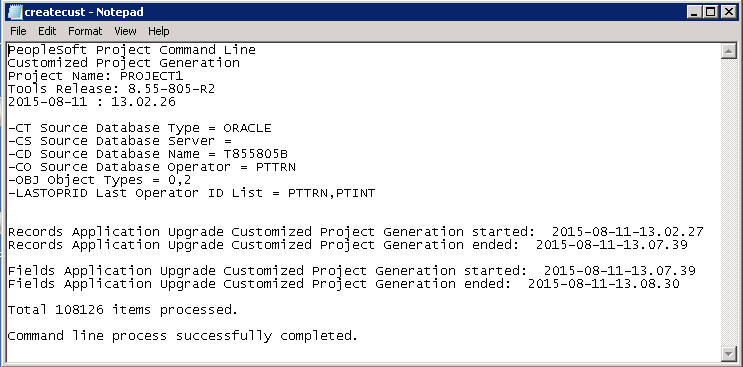The height and width of the screenshot is (367, 743).
Task: Click 'Command line process successfully completed.' line
Action: [x=182, y=336]
